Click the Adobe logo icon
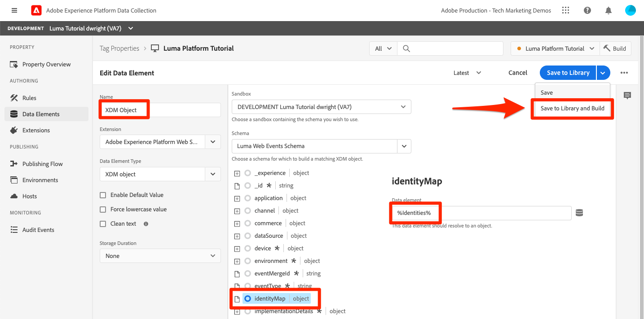 (36, 10)
